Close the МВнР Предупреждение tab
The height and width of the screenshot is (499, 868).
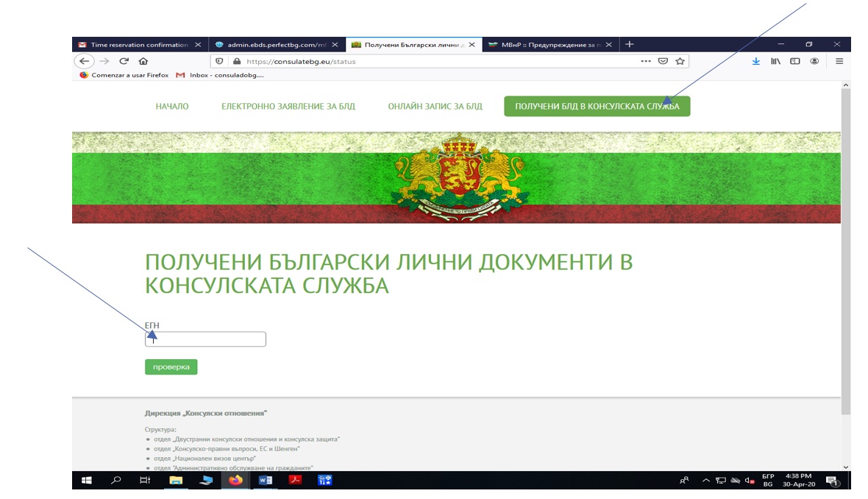pos(608,45)
